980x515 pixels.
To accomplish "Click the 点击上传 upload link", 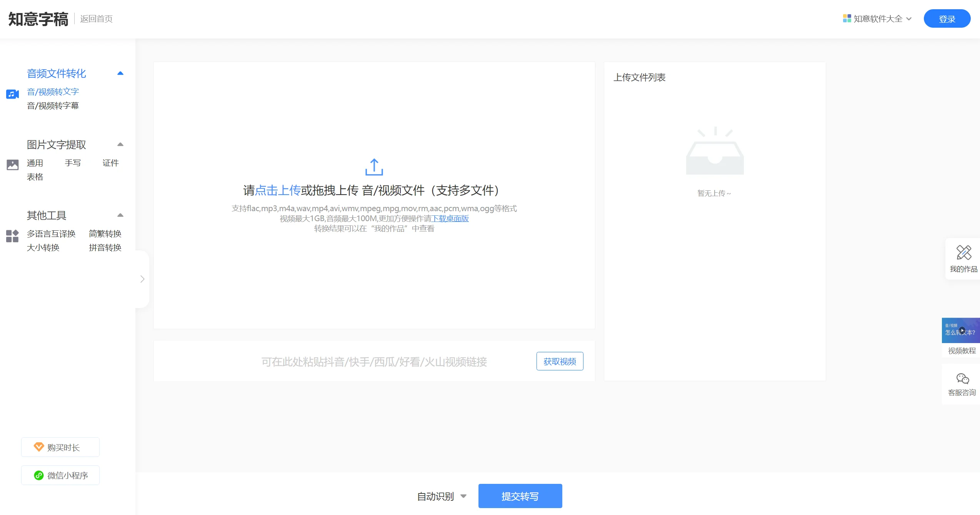I will [277, 190].
